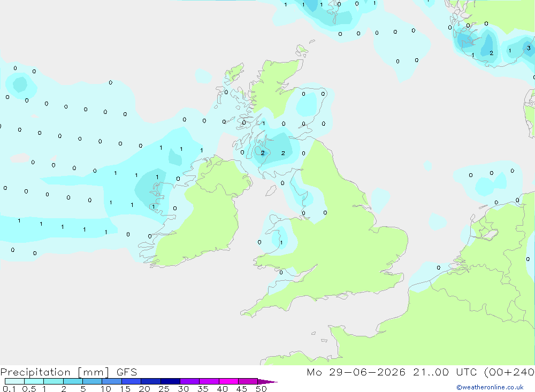Click the 45–50 mm legend color swatch
This screenshot has width=535, height=392.
(248, 381)
